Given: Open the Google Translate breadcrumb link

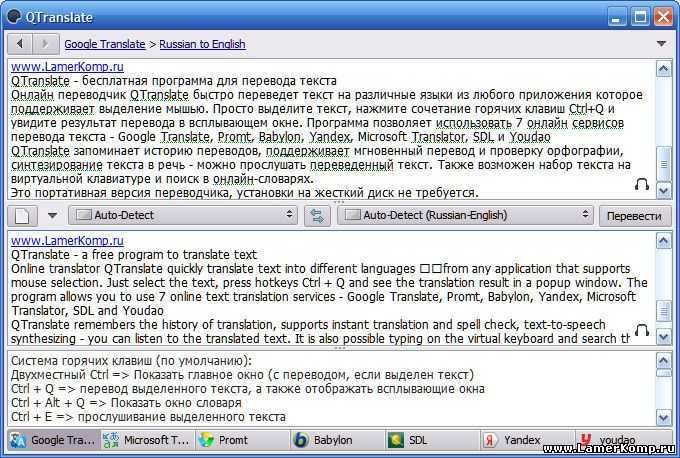Looking at the screenshot, I should [105, 44].
